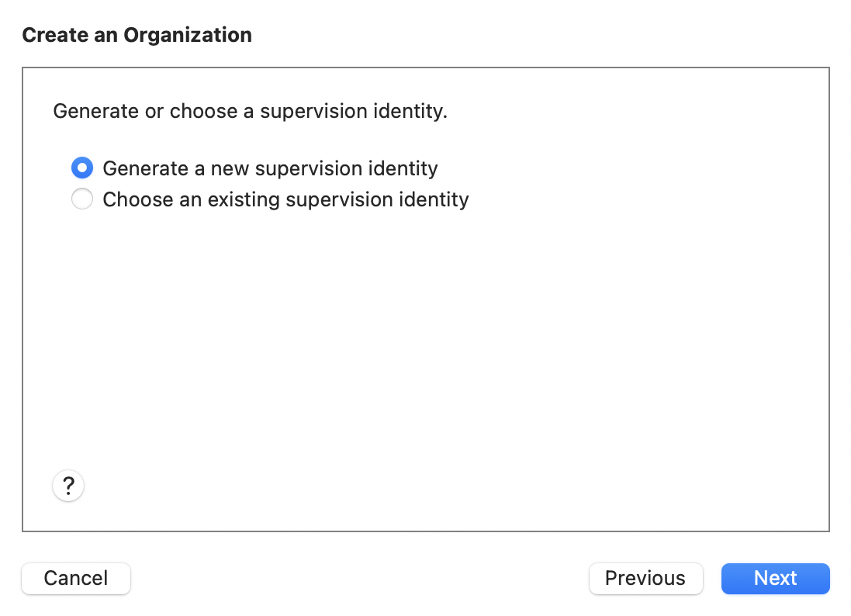The image size is (851, 616).
Task: Open help for supervision identity options
Action: click(x=68, y=486)
